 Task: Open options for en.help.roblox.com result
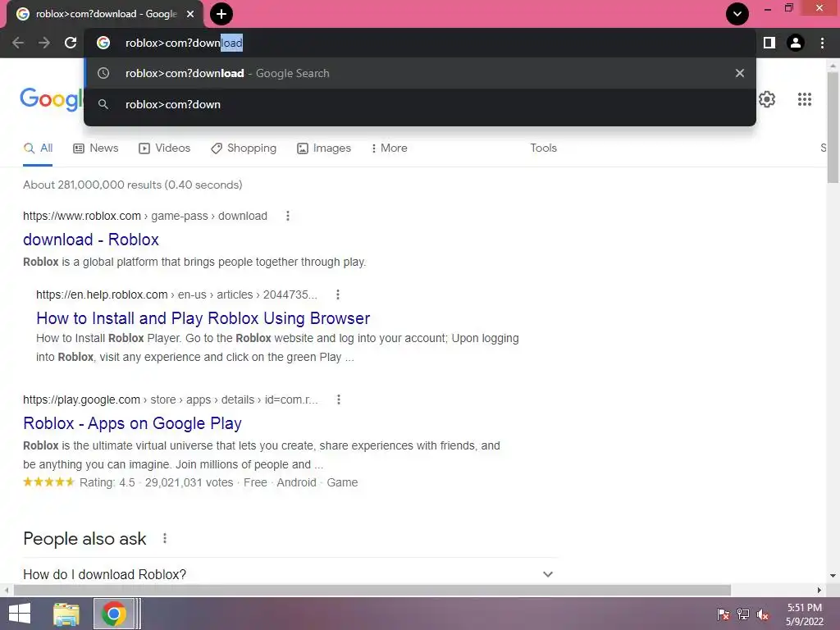tap(337, 294)
